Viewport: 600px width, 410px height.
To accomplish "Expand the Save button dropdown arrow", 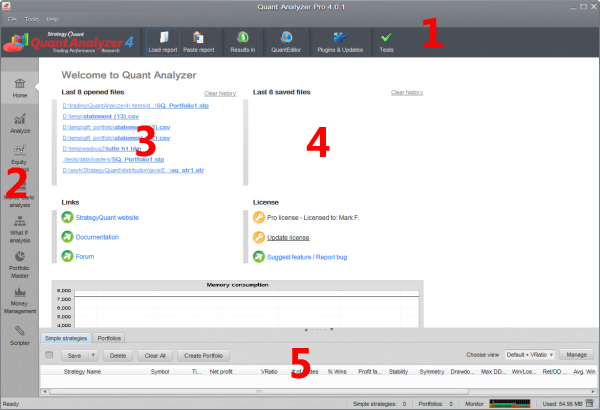I will (x=93, y=355).
